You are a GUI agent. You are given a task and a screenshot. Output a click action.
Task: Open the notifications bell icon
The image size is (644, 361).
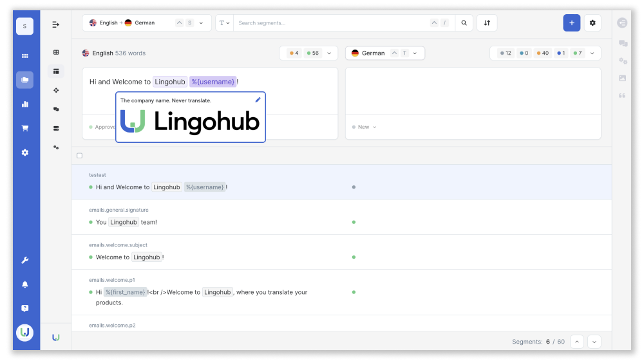(x=24, y=284)
